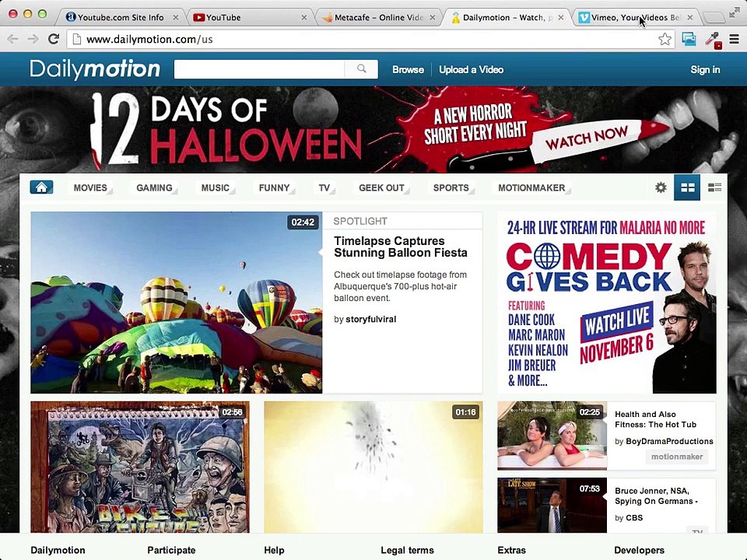Click the browser forward arrow
The image size is (747, 560).
[x=33, y=39]
